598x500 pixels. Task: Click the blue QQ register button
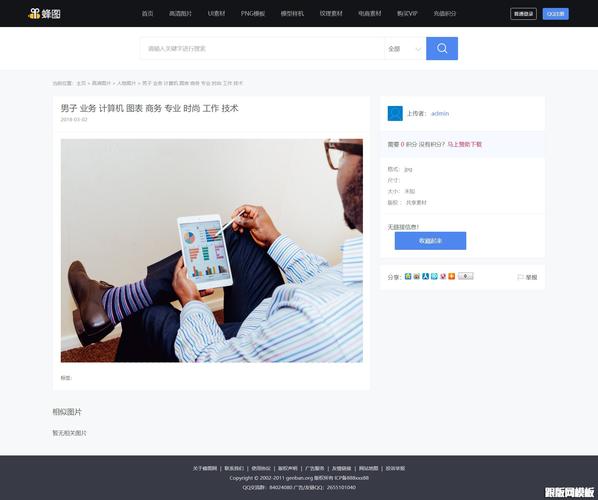555,14
